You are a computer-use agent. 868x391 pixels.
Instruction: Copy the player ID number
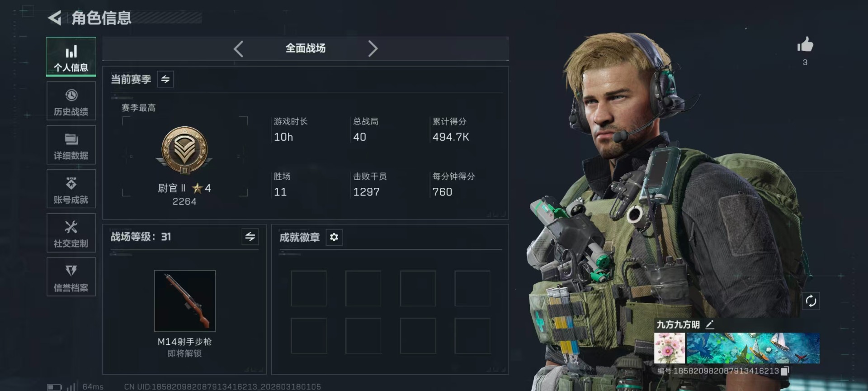click(x=785, y=371)
